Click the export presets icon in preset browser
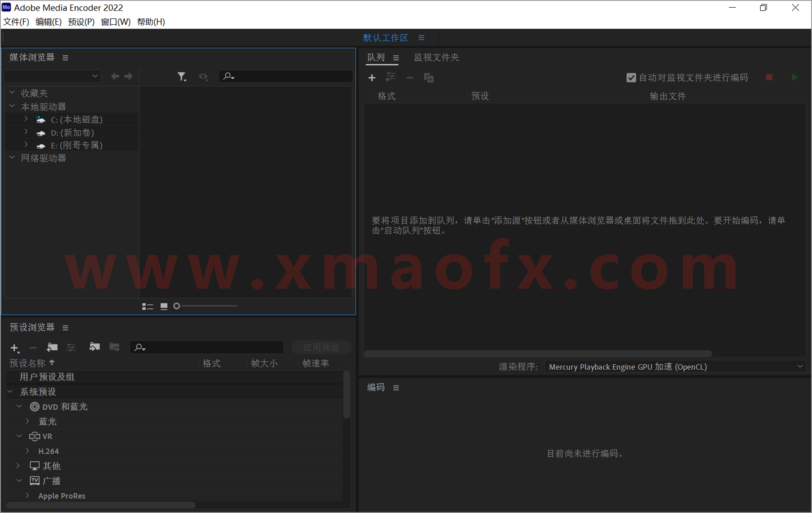The image size is (812, 513). click(114, 347)
